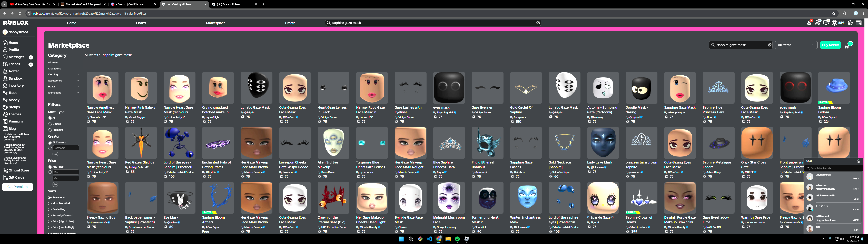
Task: Select the Limited sales type radio
Action: click(x=50, y=124)
